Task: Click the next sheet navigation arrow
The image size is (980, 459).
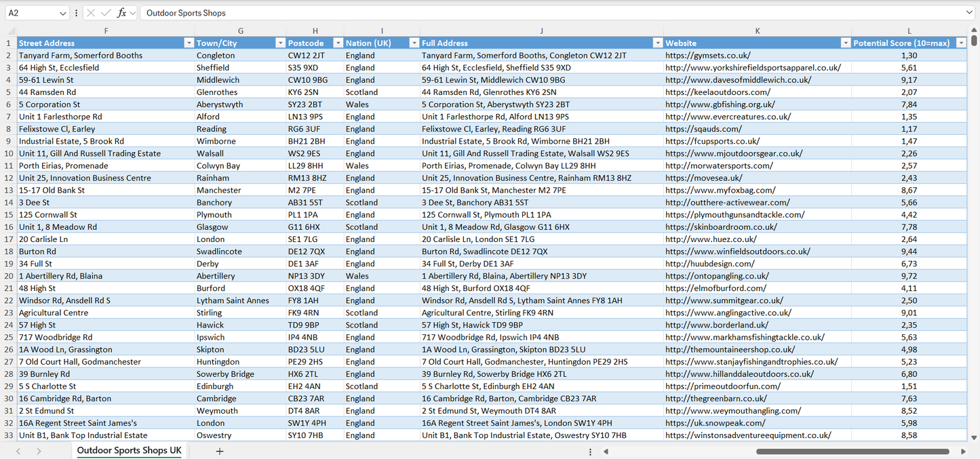Action: point(39,451)
